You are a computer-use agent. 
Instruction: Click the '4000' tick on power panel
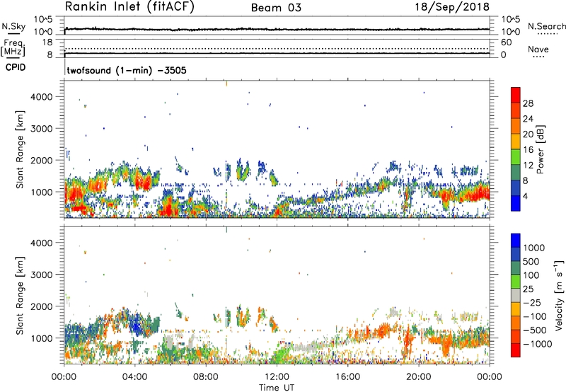pos(42,97)
